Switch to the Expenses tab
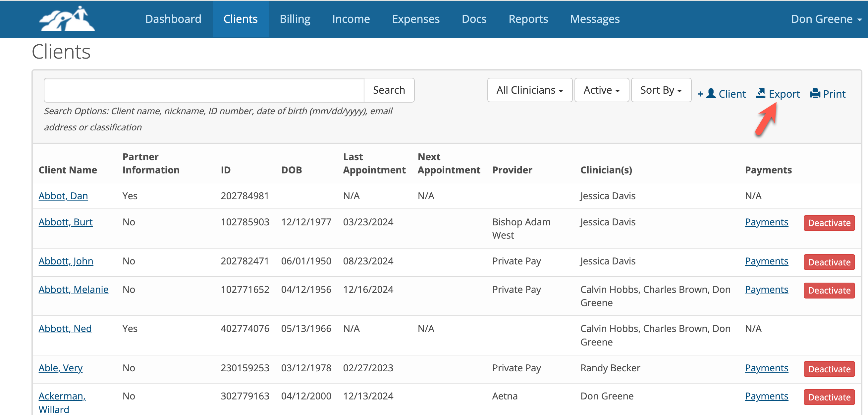 (415, 19)
